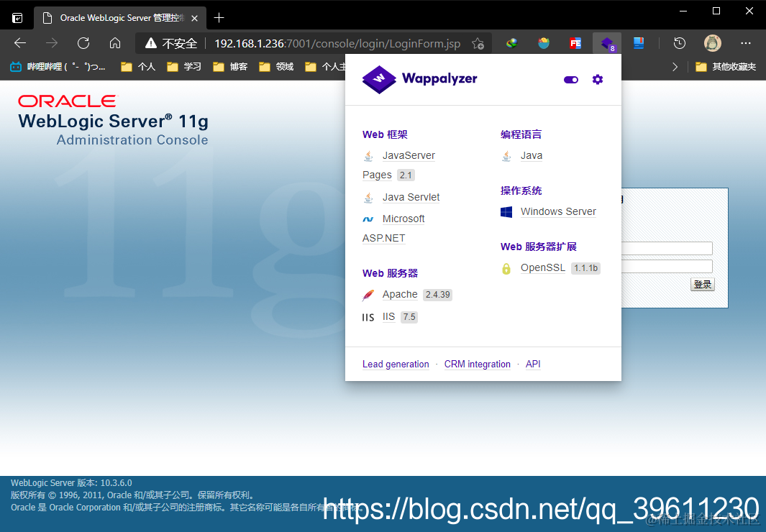This screenshot has height=532, width=766.
Task: Click the not-secure warning triangle icon
Action: [151, 43]
